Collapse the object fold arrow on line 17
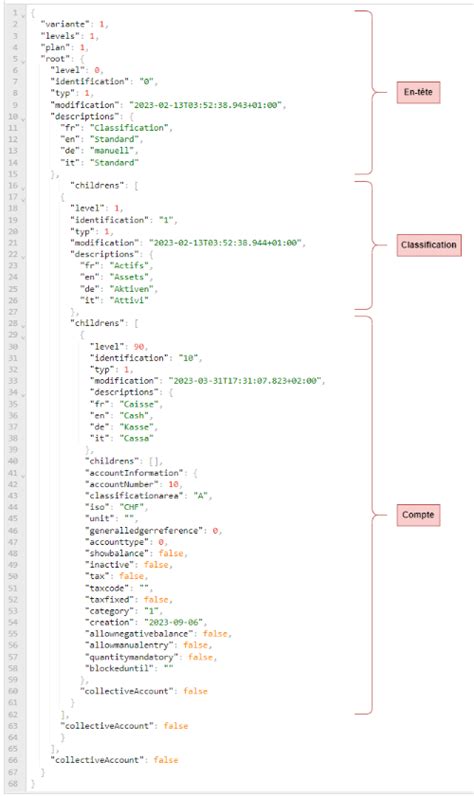Image resolution: width=474 pixels, height=797 pixels. [23, 198]
